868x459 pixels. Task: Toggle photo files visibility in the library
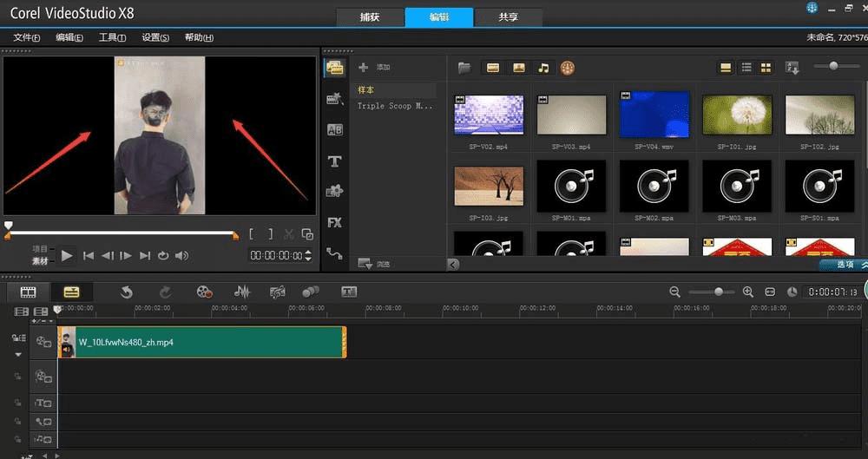[518, 68]
